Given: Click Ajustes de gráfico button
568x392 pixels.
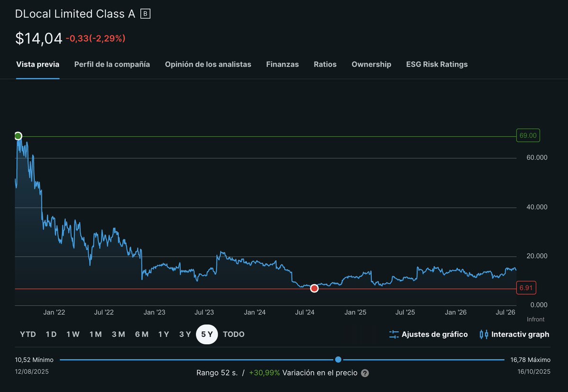Looking at the screenshot, I should click(428, 334).
